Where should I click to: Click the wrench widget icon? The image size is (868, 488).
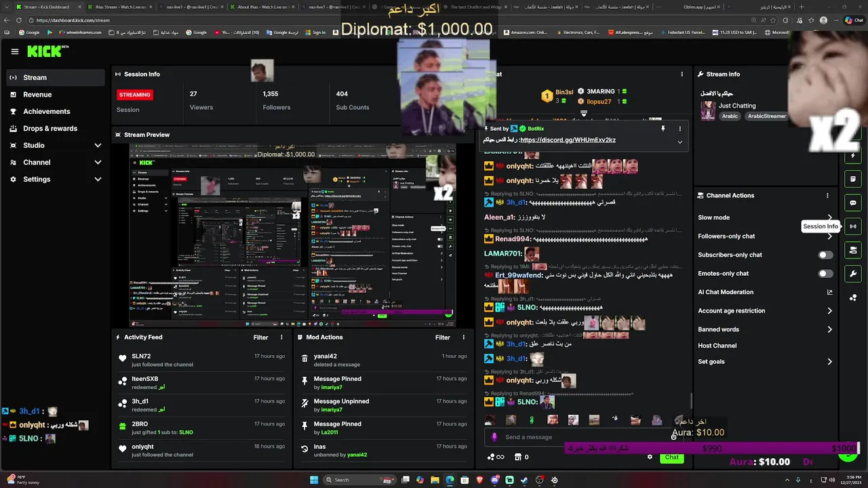click(853, 274)
